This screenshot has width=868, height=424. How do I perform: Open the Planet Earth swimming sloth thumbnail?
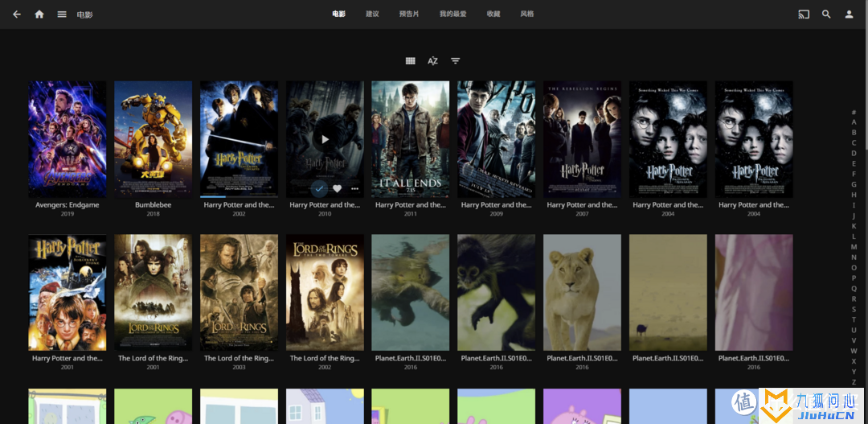click(x=410, y=293)
